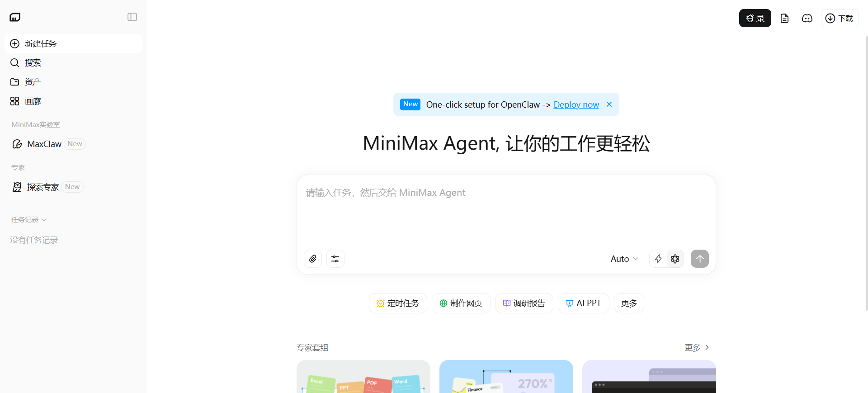Image resolution: width=868 pixels, height=393 pixels.
Task: Click the 专家套组 section heading
Action: tap(312, 347)
